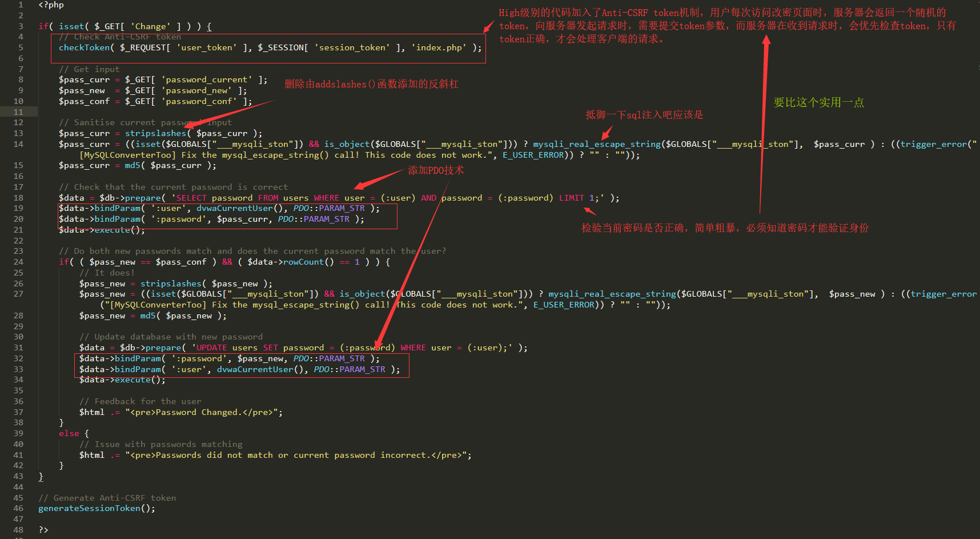
Task: Click the 'else {' keyword on line 39
Action: tap(74, 433)
